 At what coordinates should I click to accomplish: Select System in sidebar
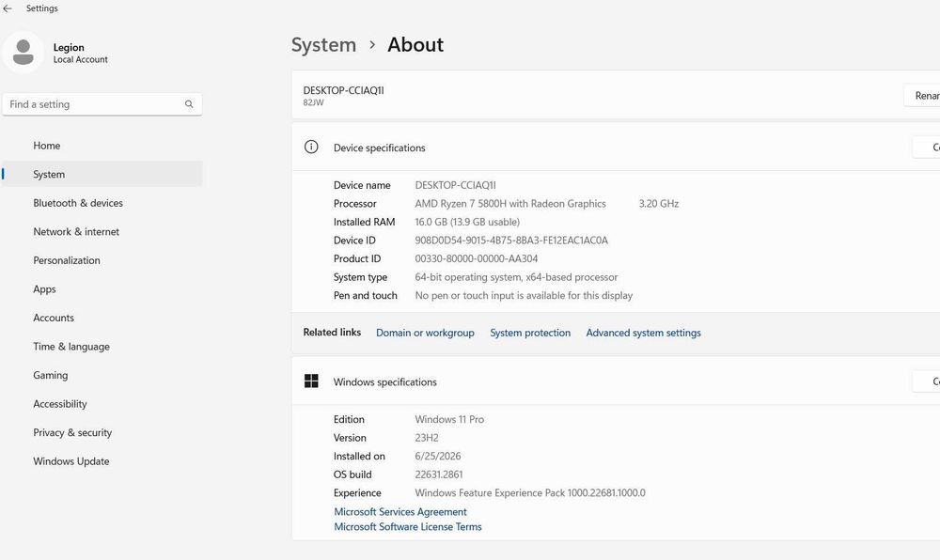click(102, 174)
